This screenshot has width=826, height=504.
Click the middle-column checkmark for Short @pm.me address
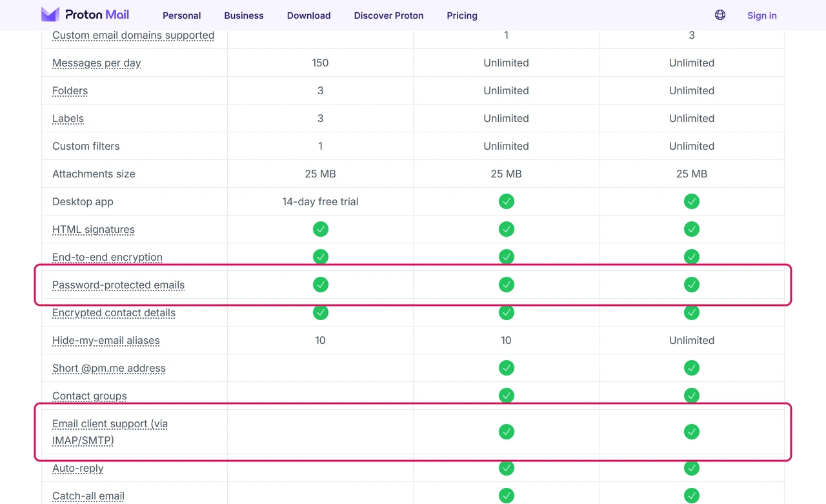(x=507, y=368)
